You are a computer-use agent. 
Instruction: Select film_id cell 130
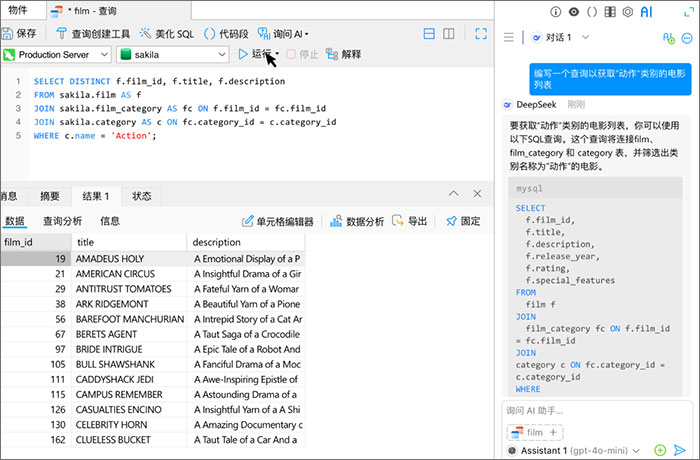(x=36, y=425)
